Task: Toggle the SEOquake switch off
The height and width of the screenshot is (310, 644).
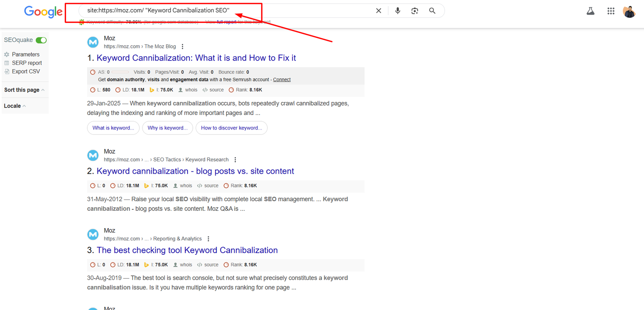Action: coord(41,40)
